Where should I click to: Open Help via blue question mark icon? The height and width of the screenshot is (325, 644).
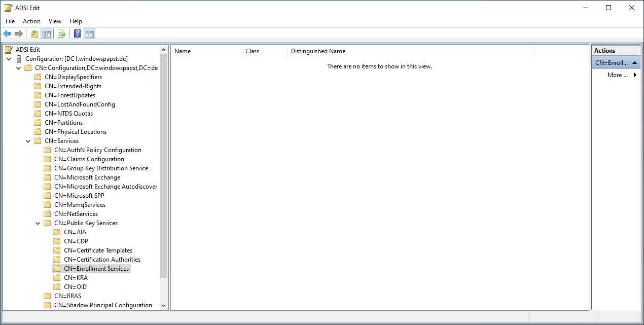click(x=77, y=34)
